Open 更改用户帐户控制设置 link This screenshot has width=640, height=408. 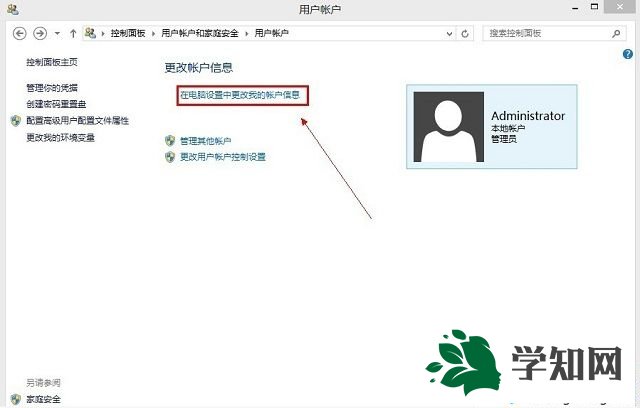pyautogui.click(x=223, y=157)
